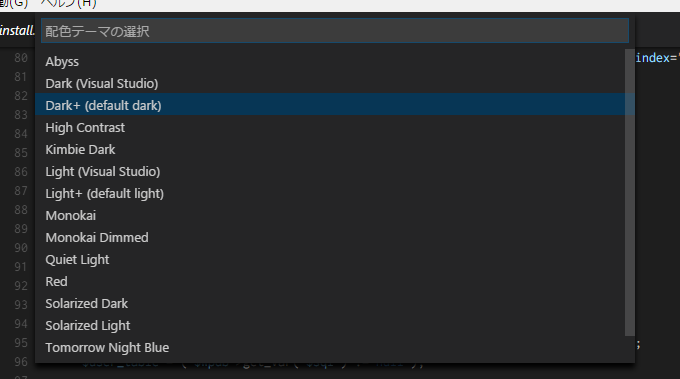Select the Solarized Light theme

(334, 326)
